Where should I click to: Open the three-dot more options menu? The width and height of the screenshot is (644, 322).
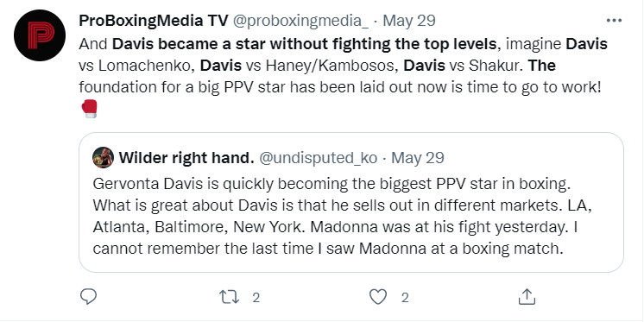tap(614, 20)
